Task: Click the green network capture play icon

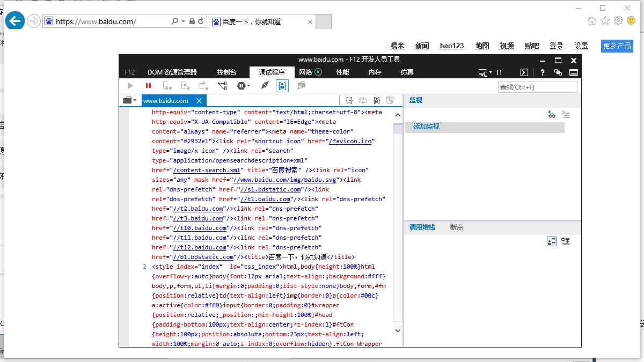Action: (x=318, y=72)
